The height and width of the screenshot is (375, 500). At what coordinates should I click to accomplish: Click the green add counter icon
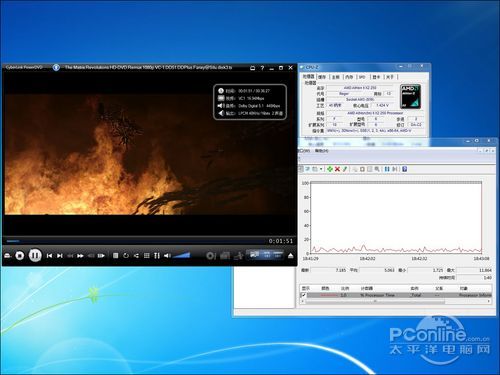coord(330,169)
